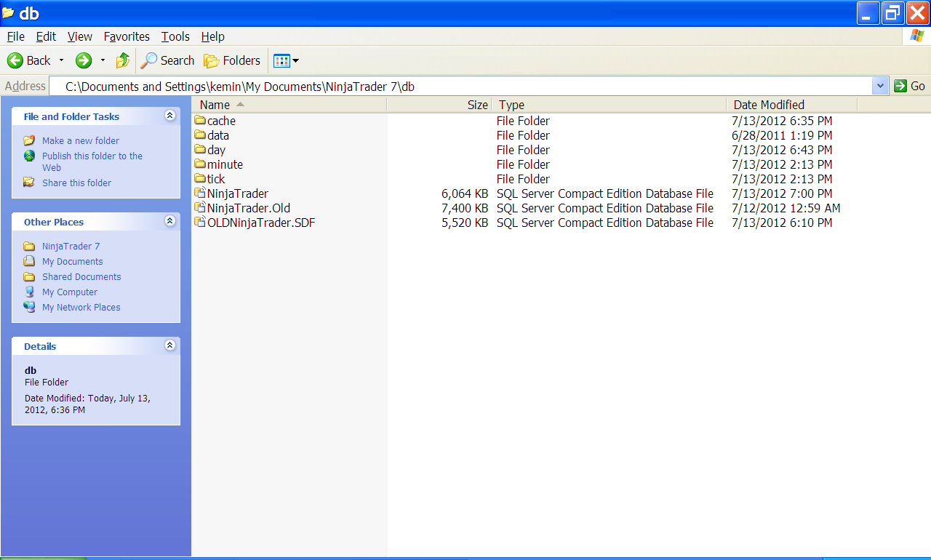Select the data folder name
The width and height of the screenshot is (931, 560).
(218, 135)
